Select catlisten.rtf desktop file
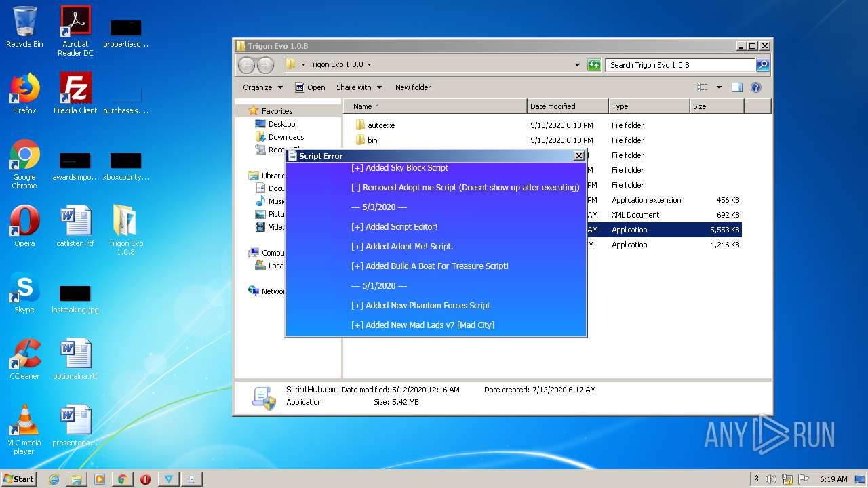 coord(75,227)
